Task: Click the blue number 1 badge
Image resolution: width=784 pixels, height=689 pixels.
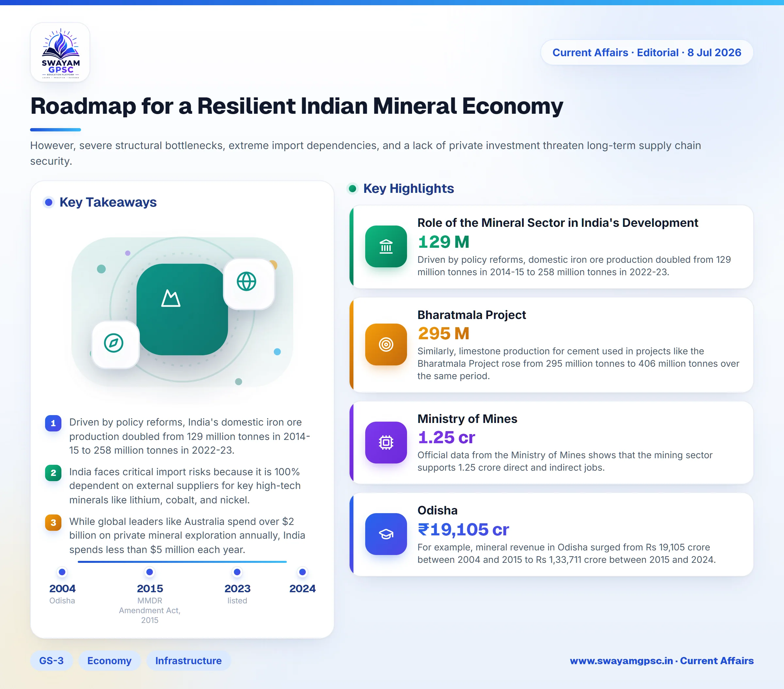Action: point(53,423)
